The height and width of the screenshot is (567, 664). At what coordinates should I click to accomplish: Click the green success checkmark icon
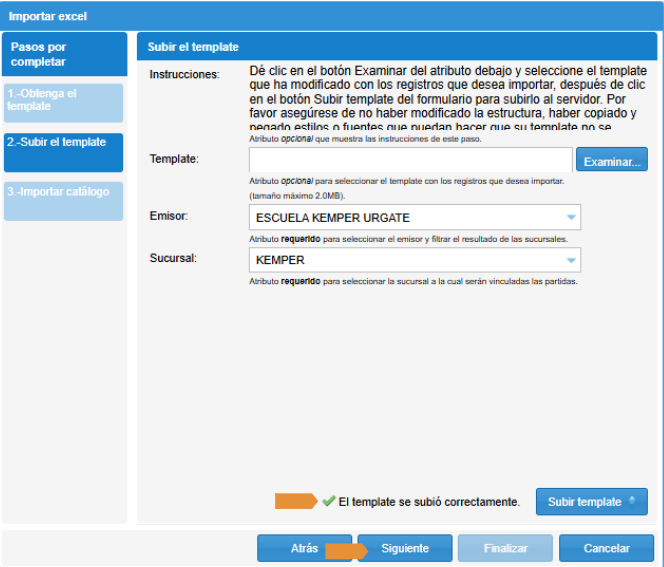328,501
